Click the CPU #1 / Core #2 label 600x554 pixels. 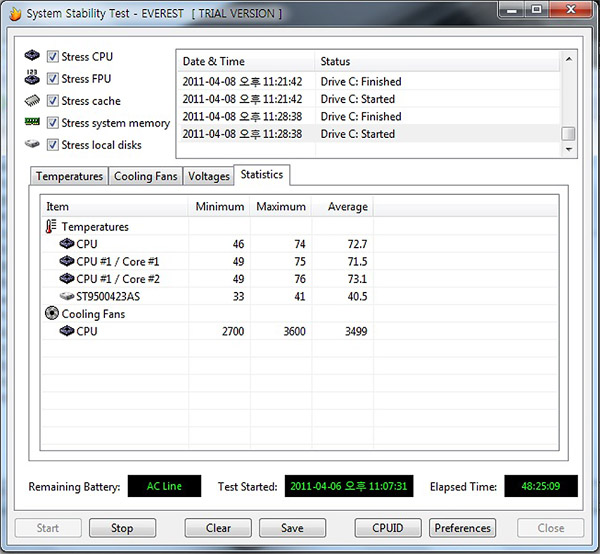click(x=117, y=279)
